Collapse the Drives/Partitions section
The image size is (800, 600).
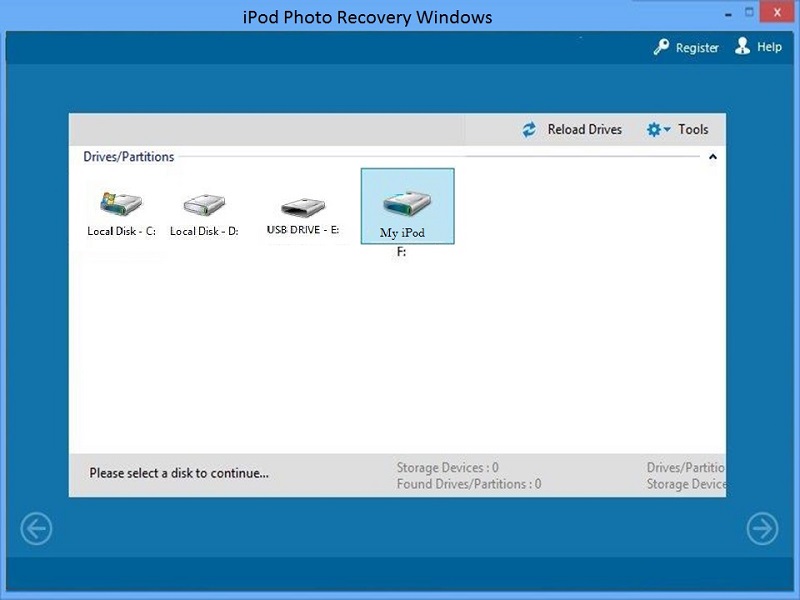click(x=713, y=157)
